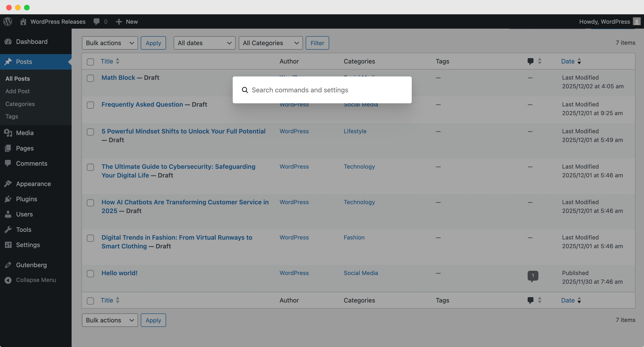Image resolution: width=644 pixels, height=347 pixels.
Task: Open Plugins from the sidebar
Action: point(26,199)
